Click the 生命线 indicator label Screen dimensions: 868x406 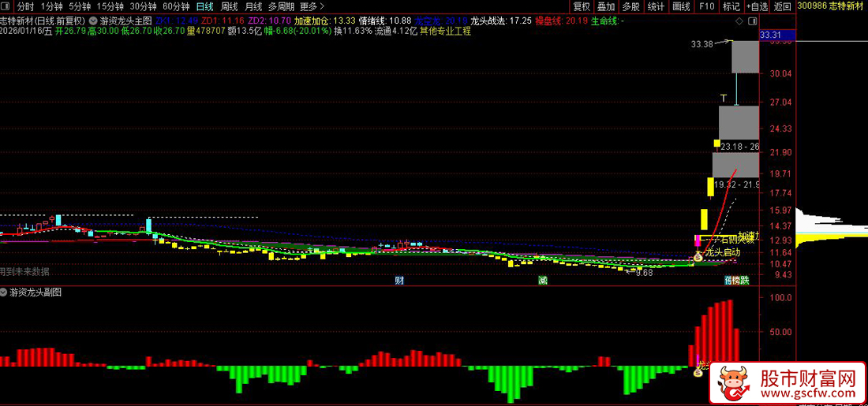click(x=608, y=20)
